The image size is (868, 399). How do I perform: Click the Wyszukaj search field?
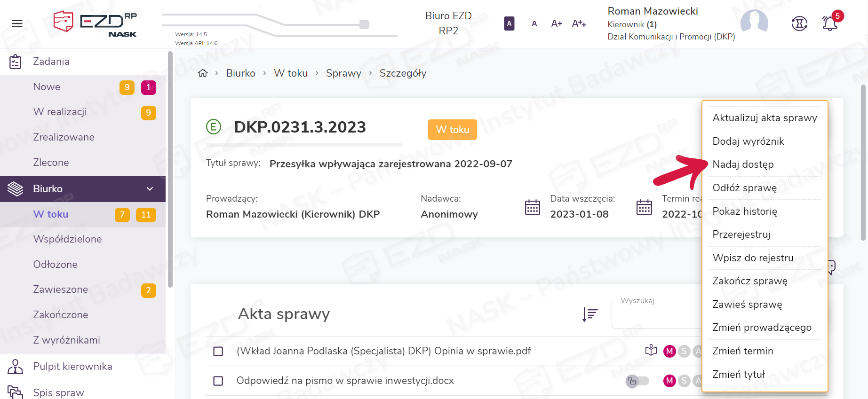click(x=656, y=315)
